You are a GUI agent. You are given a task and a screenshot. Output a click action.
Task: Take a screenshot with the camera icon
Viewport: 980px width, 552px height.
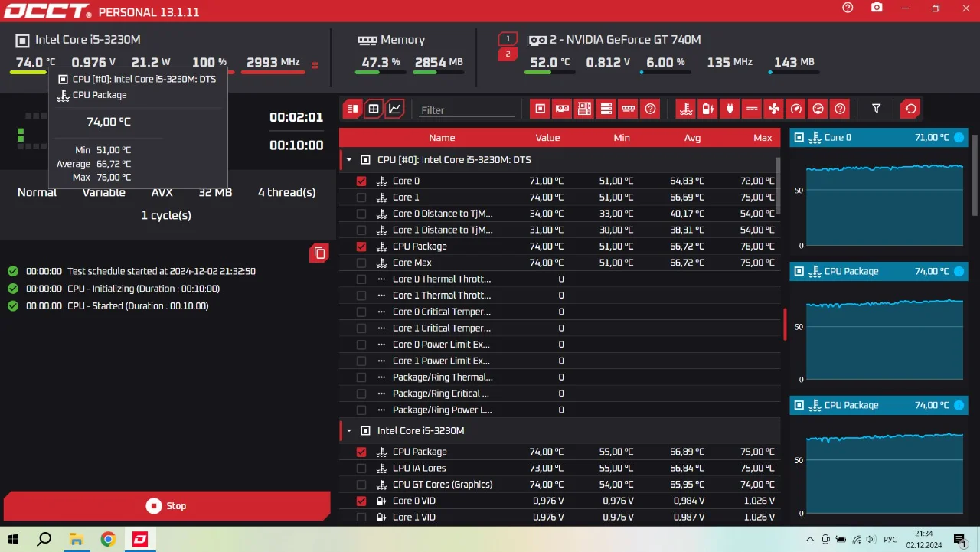(877, 8)
